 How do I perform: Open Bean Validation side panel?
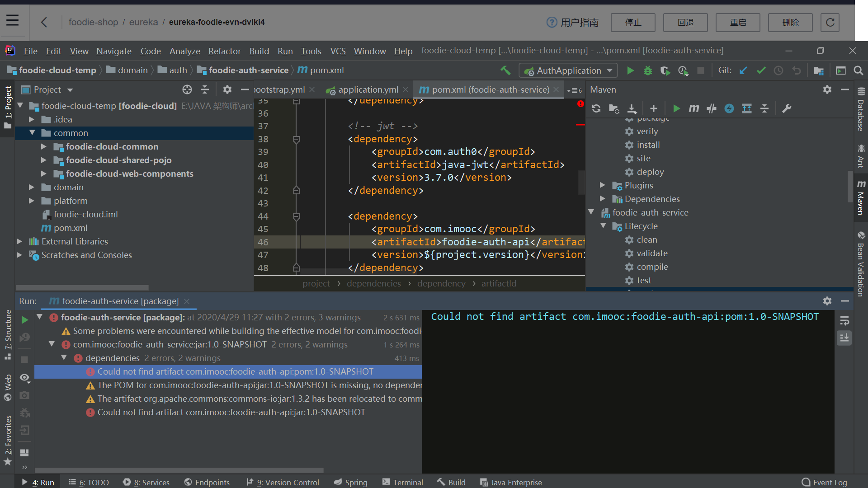tap(861, 263)
